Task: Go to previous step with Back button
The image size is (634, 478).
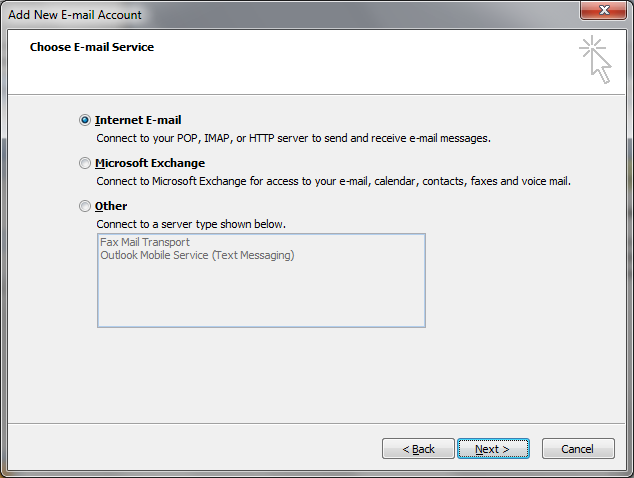Action: [418, 449]
